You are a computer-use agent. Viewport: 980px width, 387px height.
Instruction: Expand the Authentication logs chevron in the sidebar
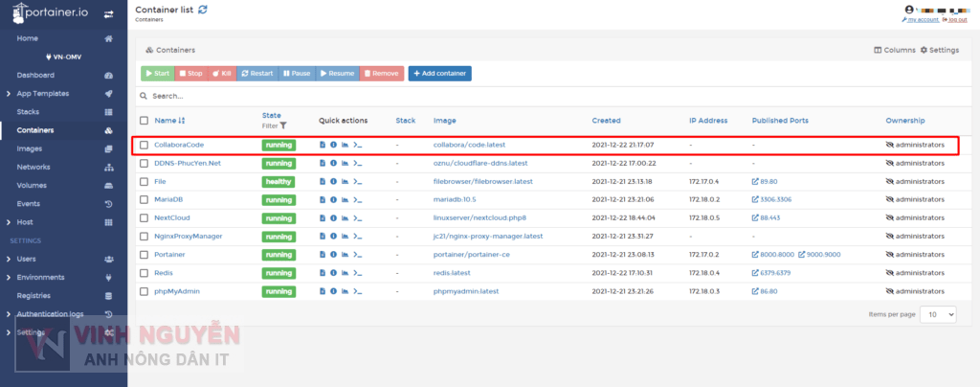pyautogui.click(x=8, y=314)
